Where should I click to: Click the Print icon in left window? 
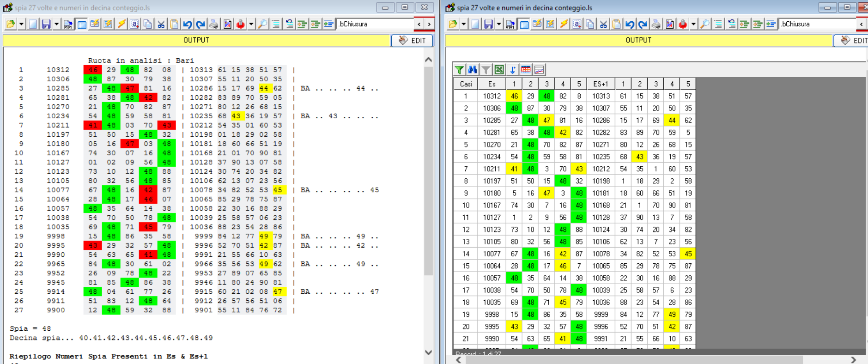click(x=213, y=24)
